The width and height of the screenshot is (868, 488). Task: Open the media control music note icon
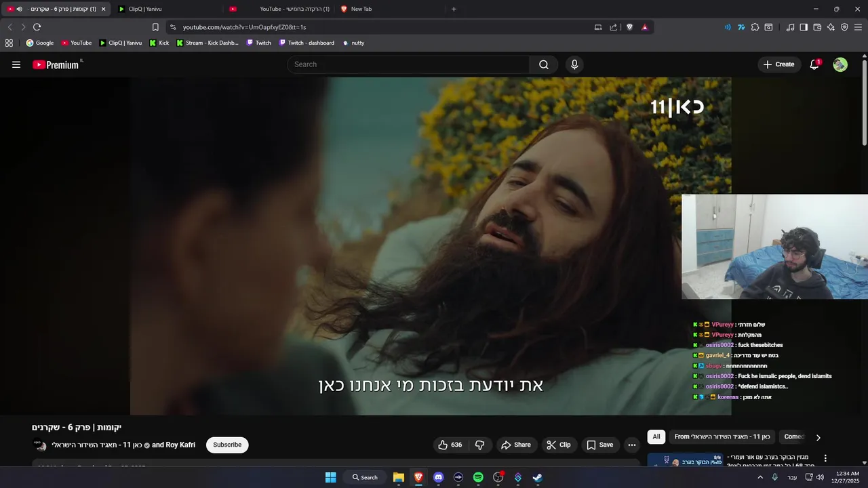click(790, 27)
